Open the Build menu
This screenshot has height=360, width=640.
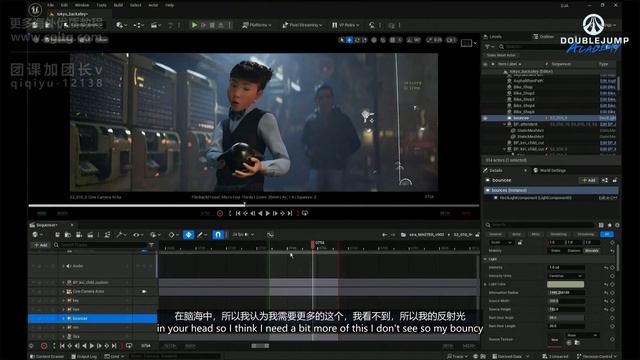pyautogui.click(x=118, y=5)
